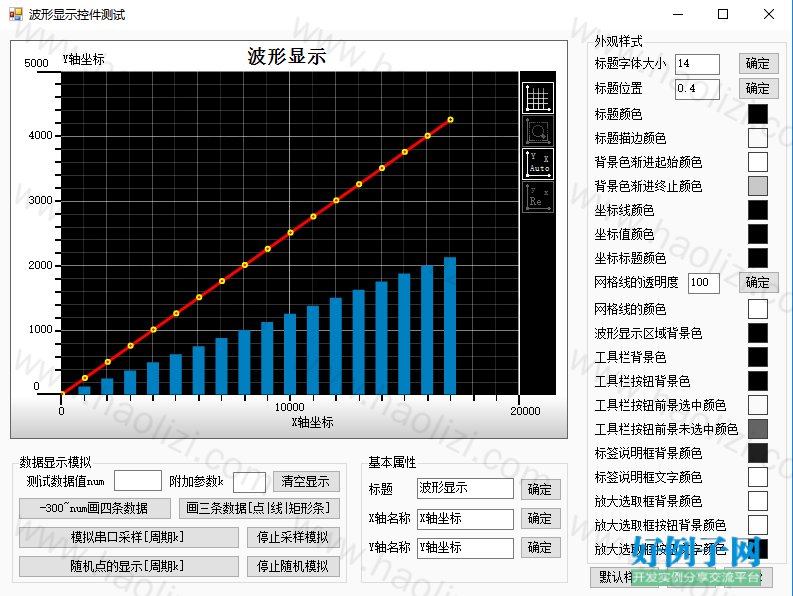The height and width of the screenshot is (596, 793).
Task: Open the 工具栏按钮前景选中颜色 swatch
Action: [758, 405]
